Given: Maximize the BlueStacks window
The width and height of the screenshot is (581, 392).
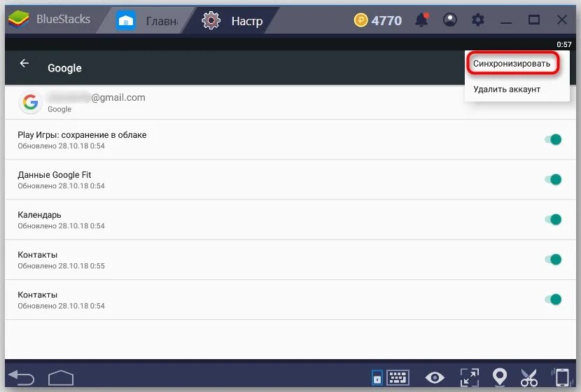Looking at the screenshot, I should pos(534,20).
